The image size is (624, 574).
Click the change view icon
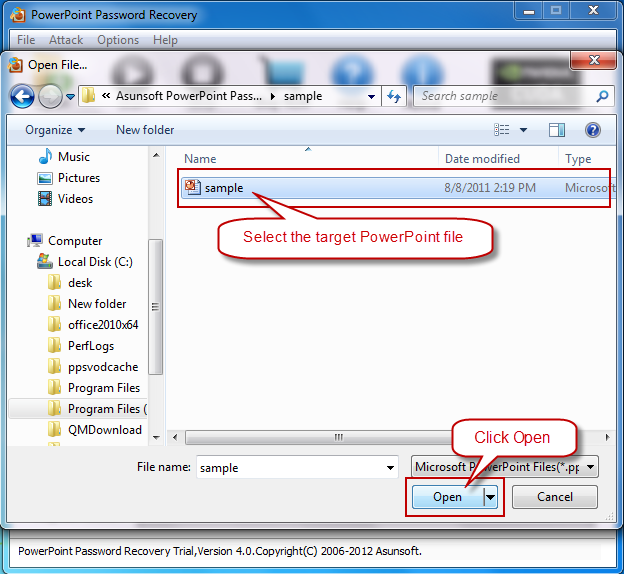(501, 130)
